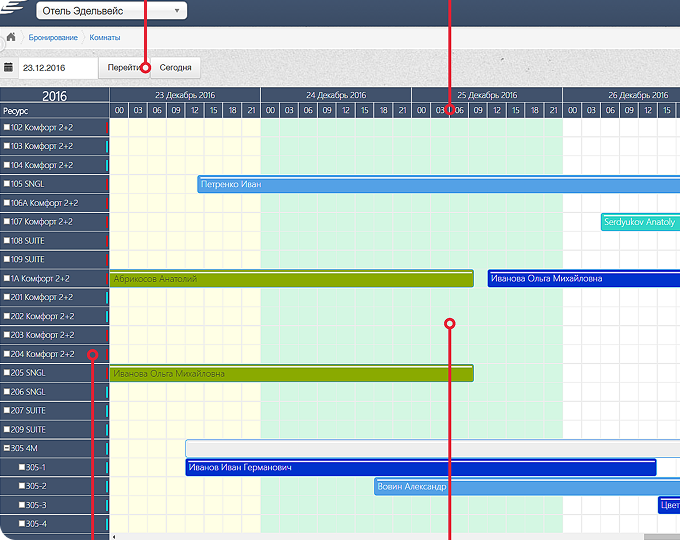Image resolution: width=680 pixels, height=540 pixels.
Task: Tick the checkbox for 109 SUITE
Action: point(7,259)
